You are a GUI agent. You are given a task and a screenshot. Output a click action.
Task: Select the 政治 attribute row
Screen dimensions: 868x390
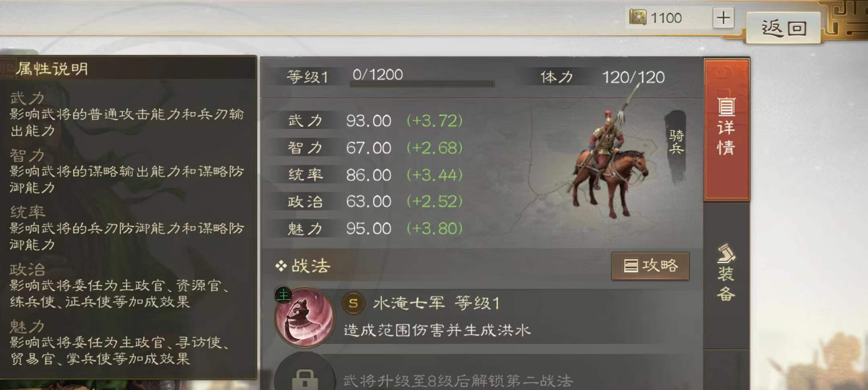point(367,201)
